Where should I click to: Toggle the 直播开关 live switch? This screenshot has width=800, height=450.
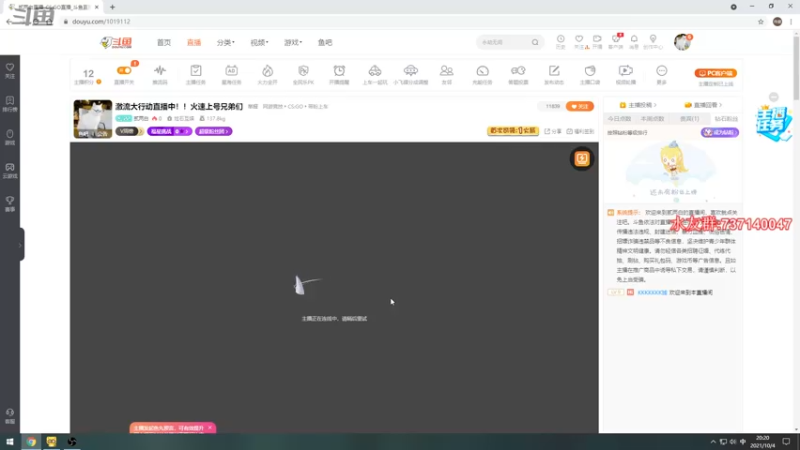click(124, 70)
